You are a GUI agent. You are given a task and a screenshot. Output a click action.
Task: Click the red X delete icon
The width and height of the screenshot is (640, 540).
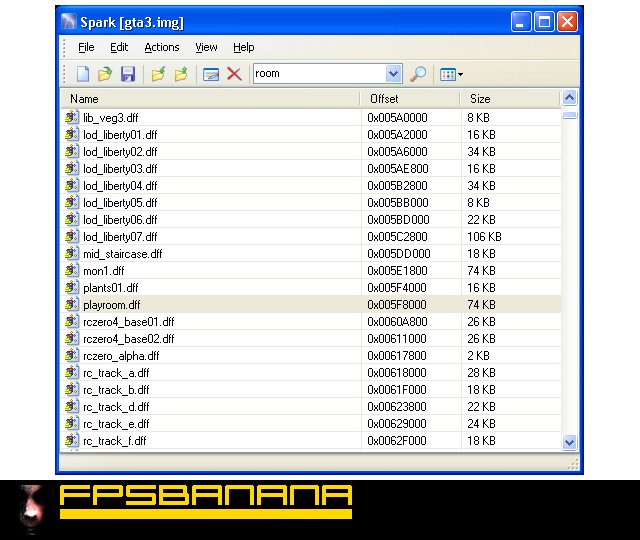234,74
